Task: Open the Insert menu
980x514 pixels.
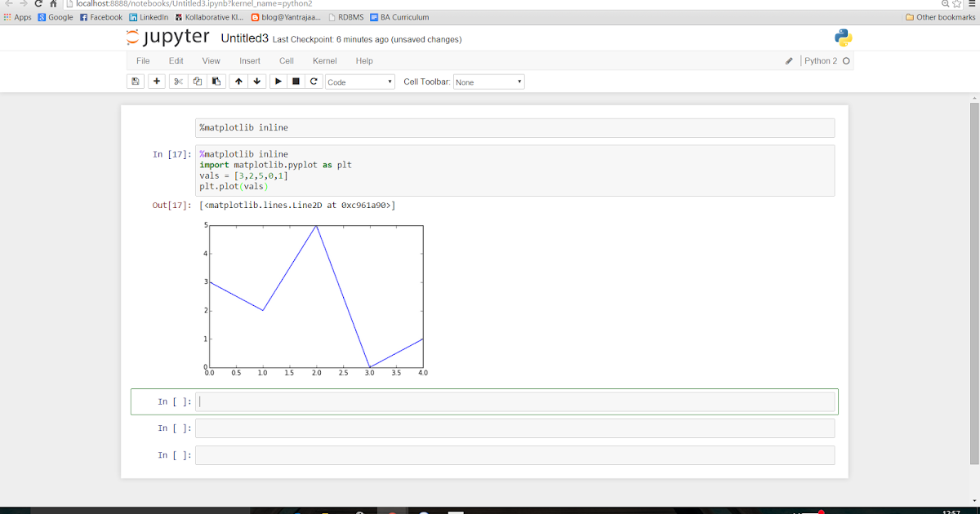Action: pos(249,60)
